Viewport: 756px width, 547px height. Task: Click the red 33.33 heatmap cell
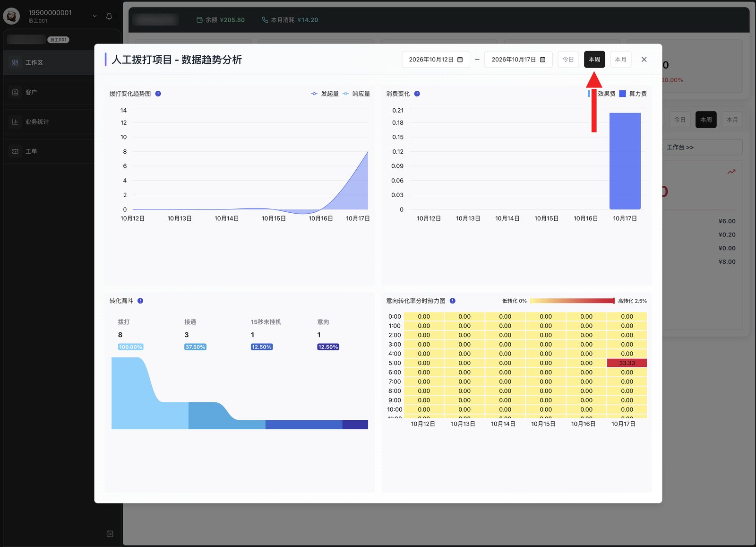[627, 363]
